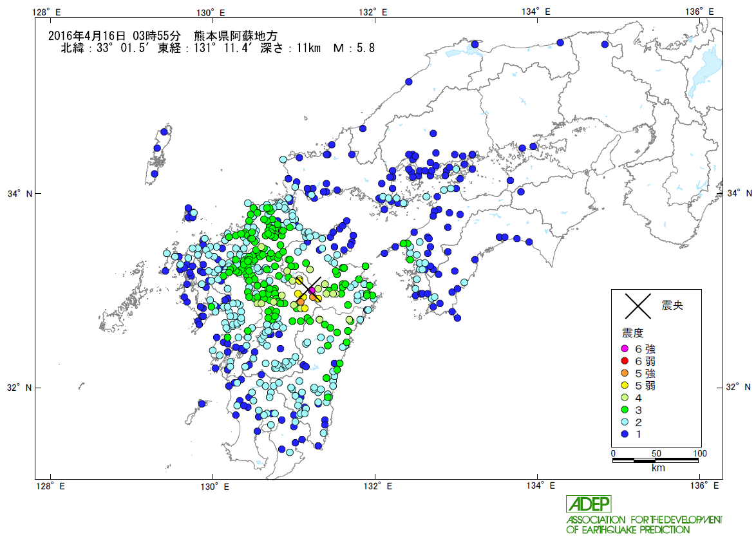Click the right 34° N axis label

pos(739,193)
